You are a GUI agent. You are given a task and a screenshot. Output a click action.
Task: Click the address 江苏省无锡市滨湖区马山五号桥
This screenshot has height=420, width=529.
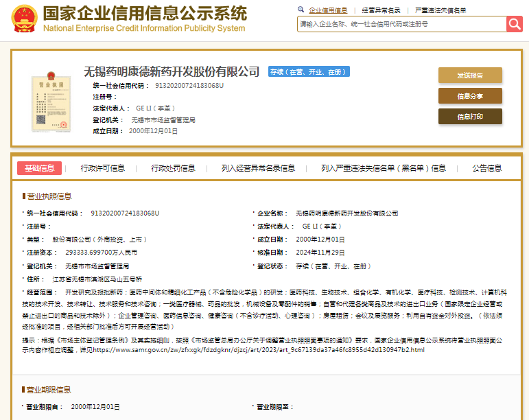coord(97,279)
